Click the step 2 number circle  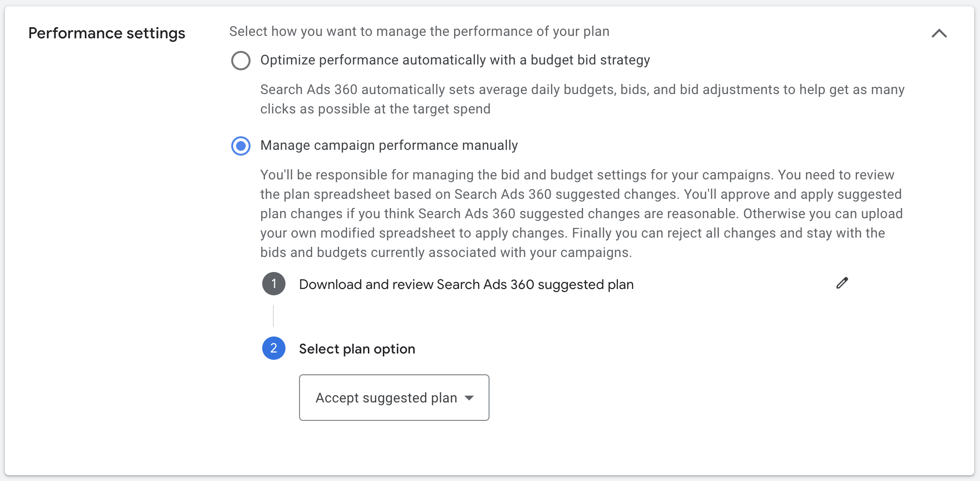point(274,348)
